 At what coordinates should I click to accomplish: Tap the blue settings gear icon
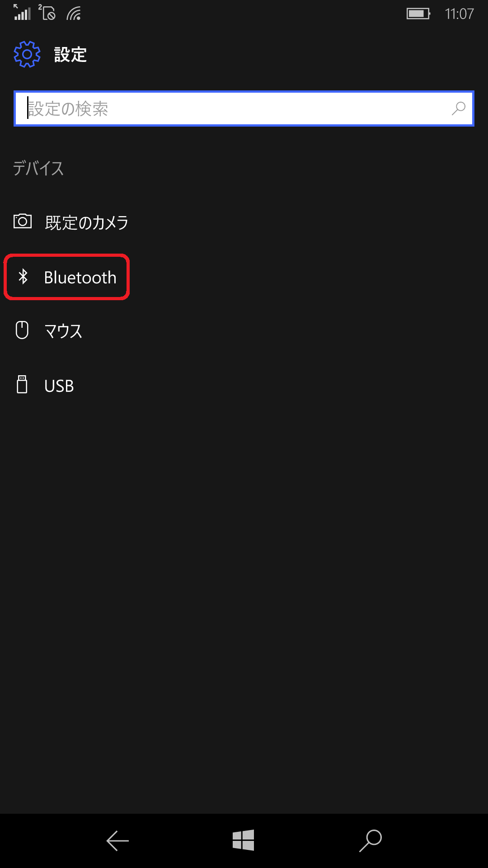[x=27, y=54]
